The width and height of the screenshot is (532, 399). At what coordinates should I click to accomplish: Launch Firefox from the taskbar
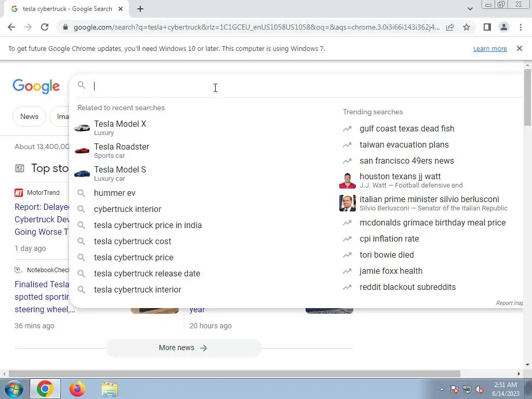77,389
